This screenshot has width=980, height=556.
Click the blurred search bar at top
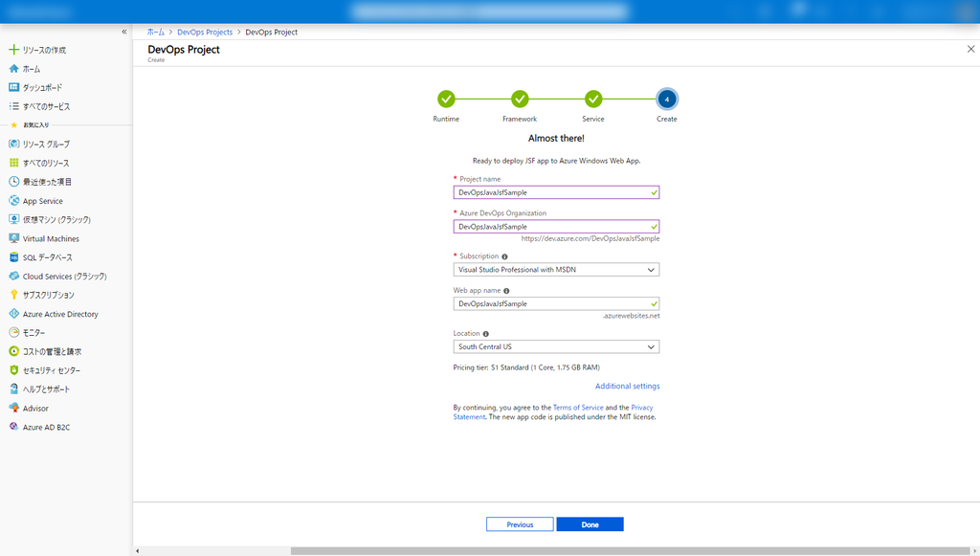tap(489, 11)
